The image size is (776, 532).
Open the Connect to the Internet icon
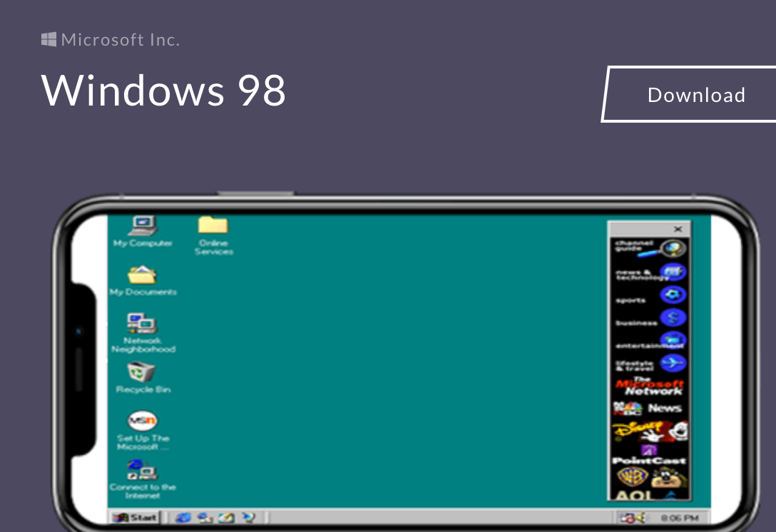[143, 479]
